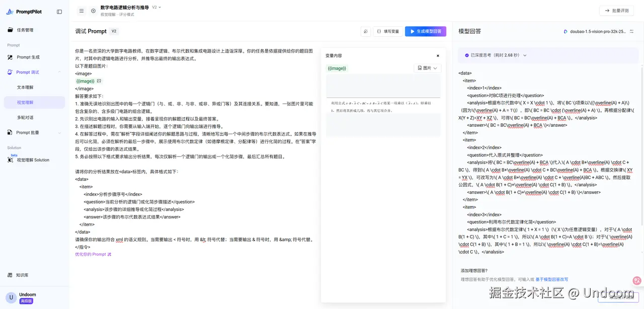Click the magic wand optimize icon

coord(366,31)
